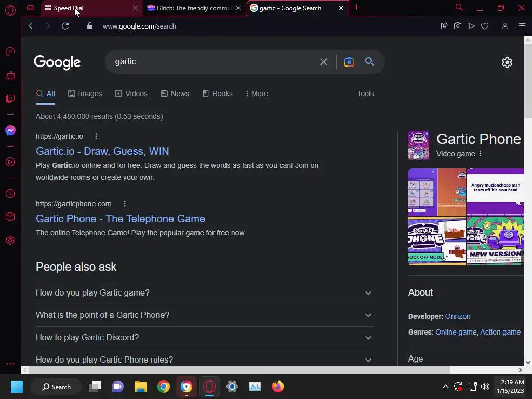
Task: Search by image with Google Lens
Action: (349, 62)
